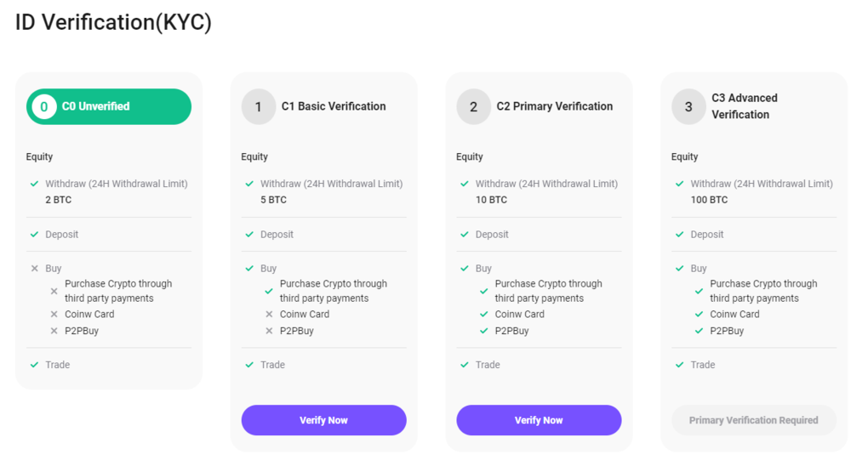Click checkmark beside Trade in C3 card
This screenshot has width=868, height=466.
click(679, 365)
